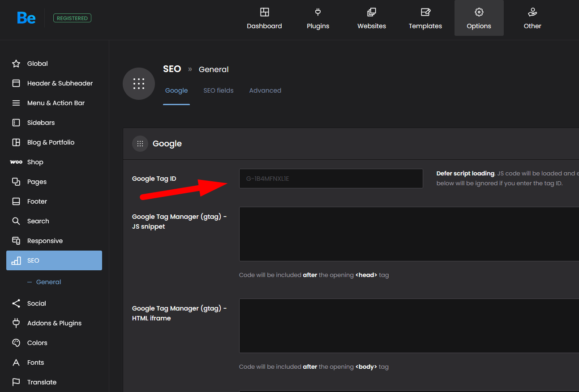Screen dimensions: 579x392
Task: Click the gtag HTML iframe text area
Action: pos(408,325)
